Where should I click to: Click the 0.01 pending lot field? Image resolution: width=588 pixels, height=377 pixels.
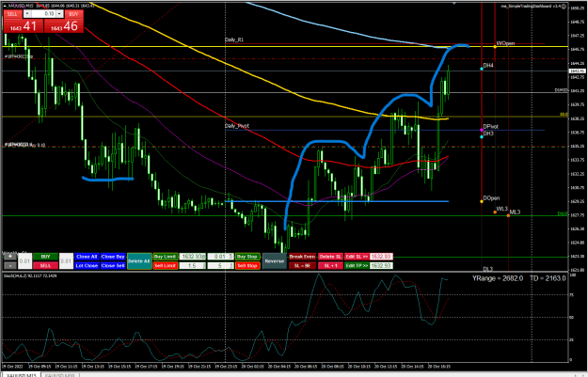click(x=220, y=257)
